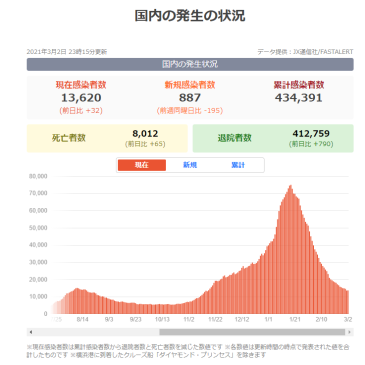Click the right scroll arrow under the chart

349,332
